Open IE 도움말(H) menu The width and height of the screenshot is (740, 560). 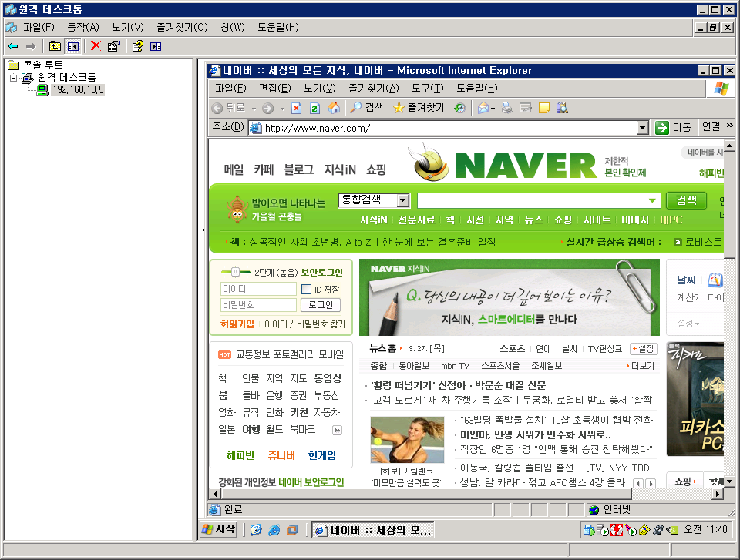pos(476,89)
